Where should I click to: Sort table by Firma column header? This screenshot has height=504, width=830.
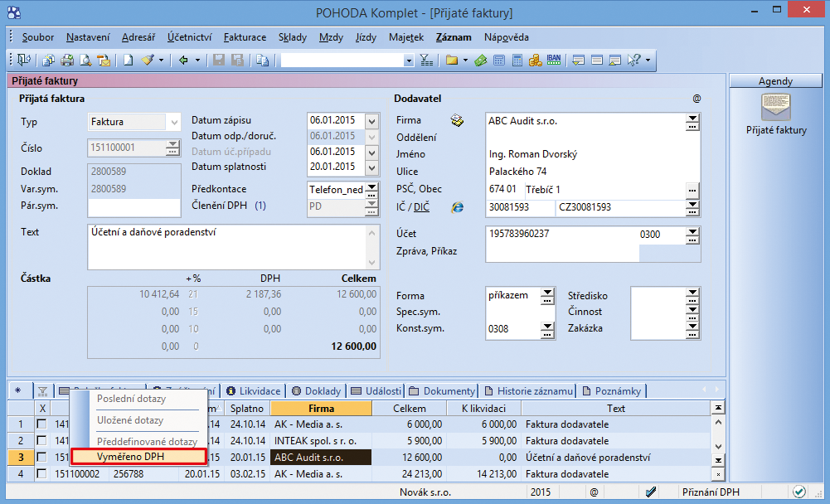coord(322,408)
